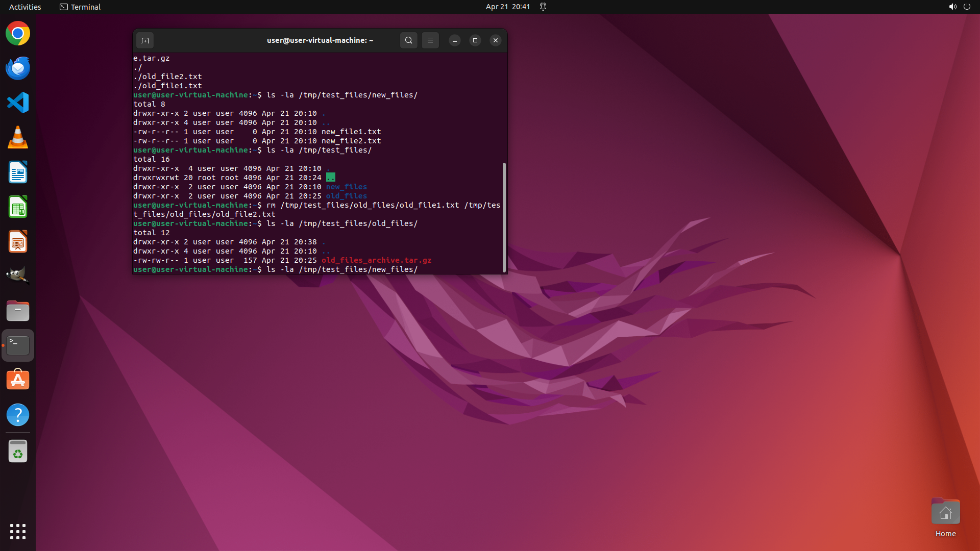The width and height of the screenshot is (980, 551).
Task: Open VLC media player
Action: click(18, 138)
